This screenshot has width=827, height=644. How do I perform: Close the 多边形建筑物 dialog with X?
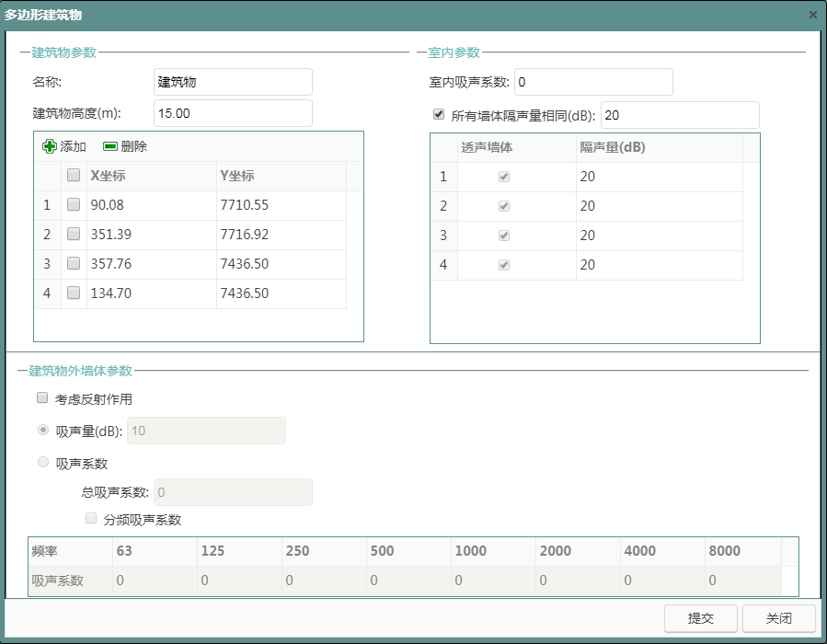[812, 15]
